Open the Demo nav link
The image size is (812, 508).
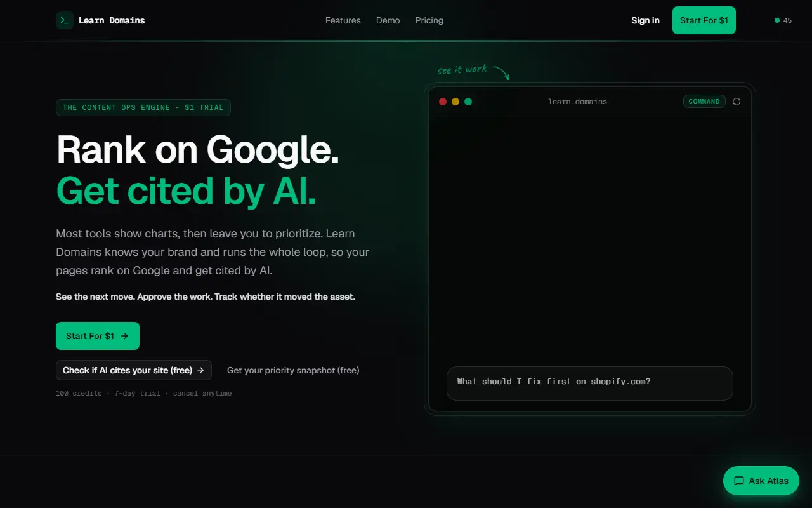click(388, 20)
